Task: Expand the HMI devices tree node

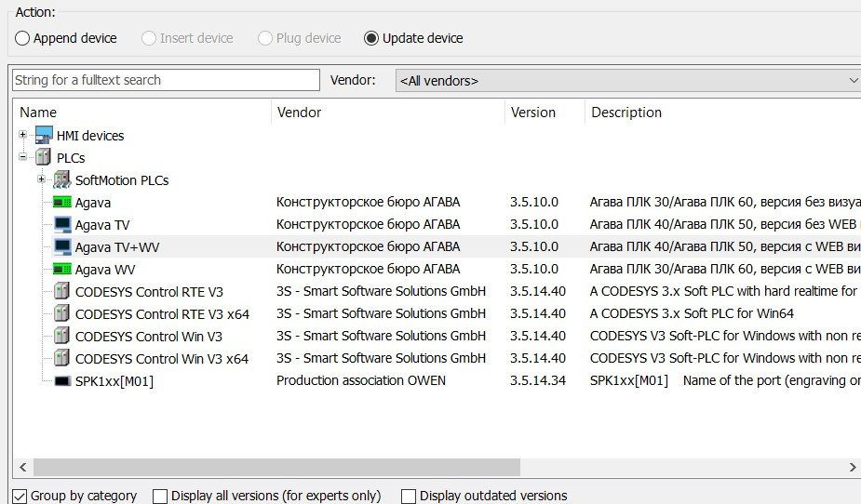Action: click(x=23, y=136)
